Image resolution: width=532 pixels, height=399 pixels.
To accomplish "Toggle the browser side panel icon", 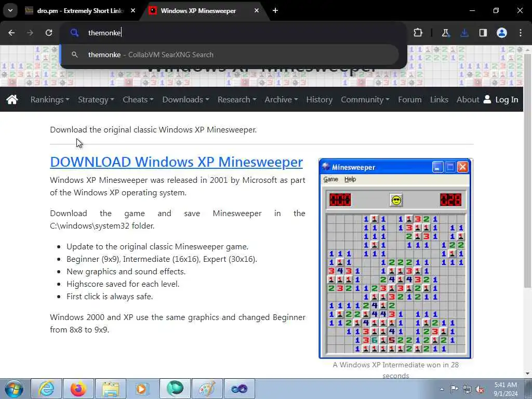I will 483,33.
